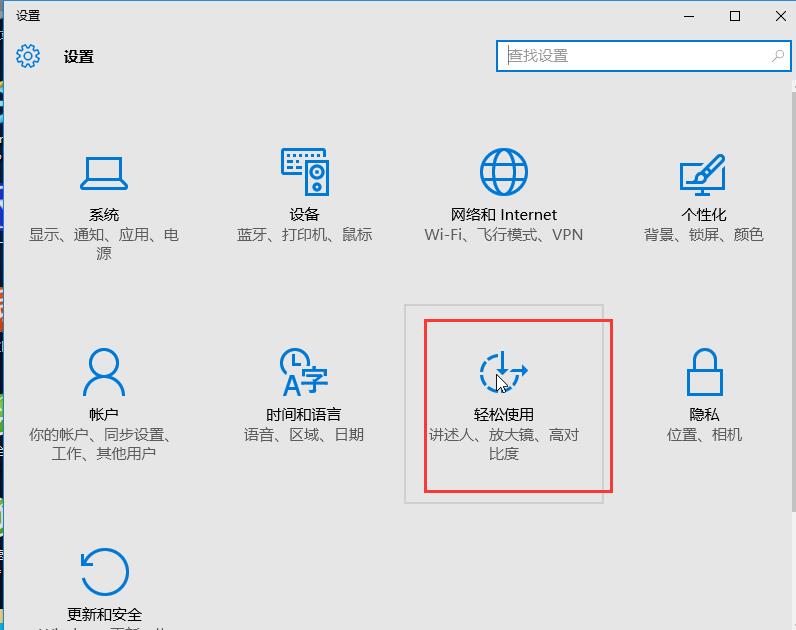
Task: Click the settings gear icon in header
Action: (x=28, y=56)
